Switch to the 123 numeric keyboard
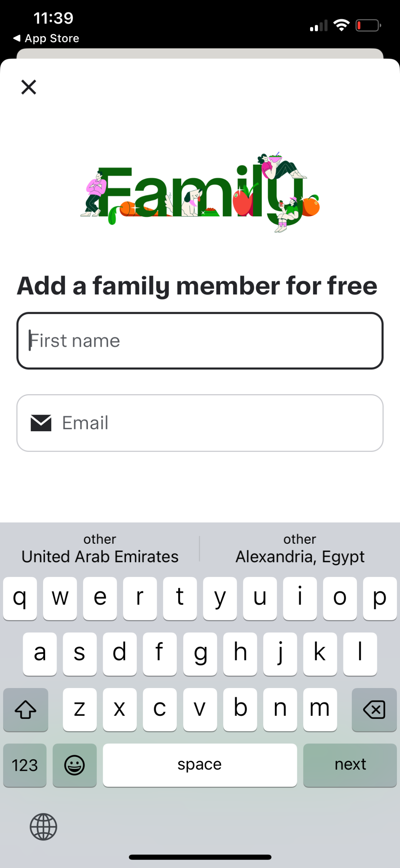Image resolution: width=400 pixels, height=868 pixels. [x=25, y=765]
